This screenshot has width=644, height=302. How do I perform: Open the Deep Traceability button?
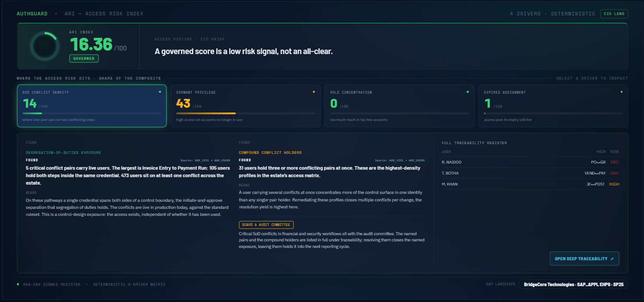(584, 258)
